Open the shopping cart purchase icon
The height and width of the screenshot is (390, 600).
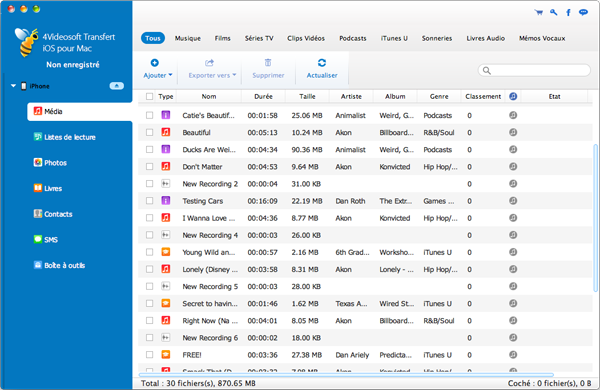[539, 13]
